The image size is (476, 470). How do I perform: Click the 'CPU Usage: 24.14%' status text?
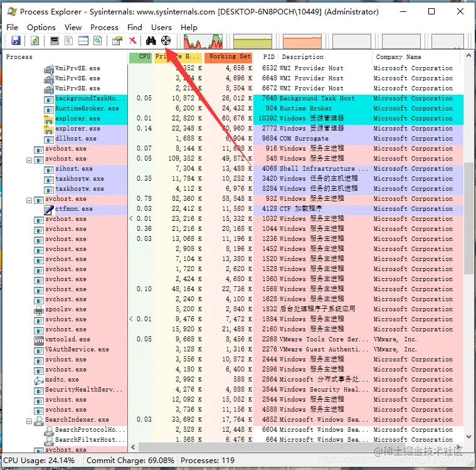pyautogui.click(x=39, y=461)
